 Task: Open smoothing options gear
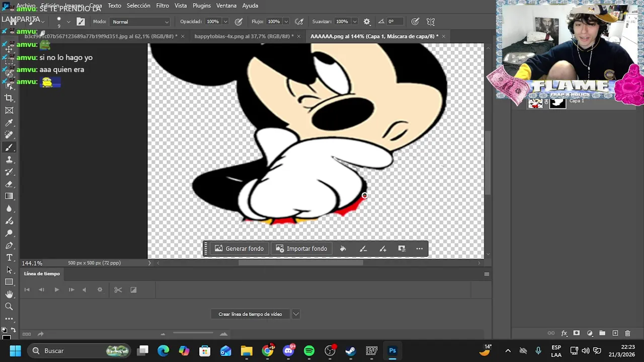pos(367,22)
